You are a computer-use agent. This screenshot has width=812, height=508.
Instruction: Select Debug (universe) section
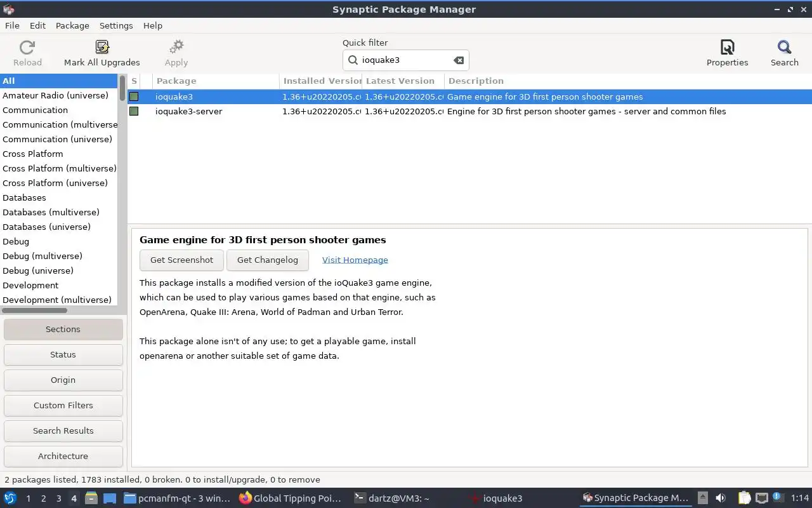point(59,271)
